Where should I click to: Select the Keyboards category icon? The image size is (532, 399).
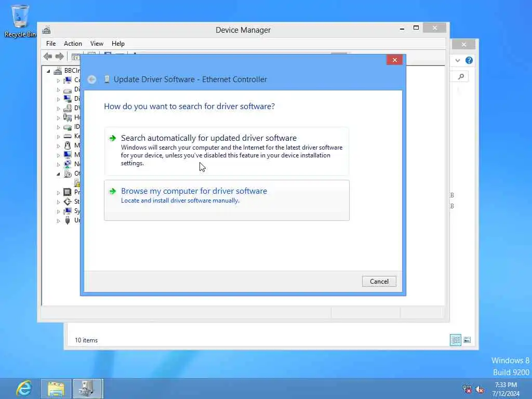tap(68, 136)
